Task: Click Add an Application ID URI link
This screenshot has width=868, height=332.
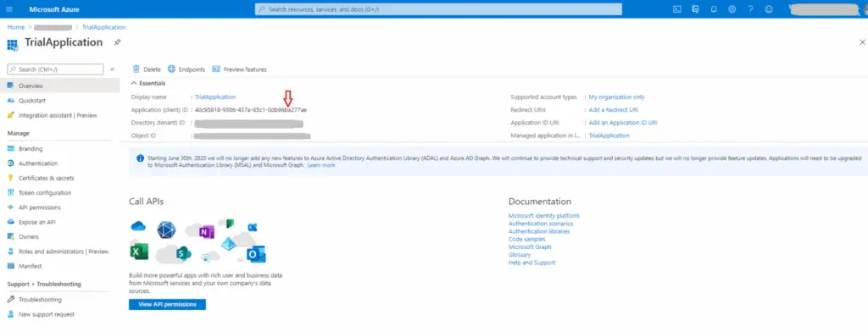Action: tap(623, 122)
